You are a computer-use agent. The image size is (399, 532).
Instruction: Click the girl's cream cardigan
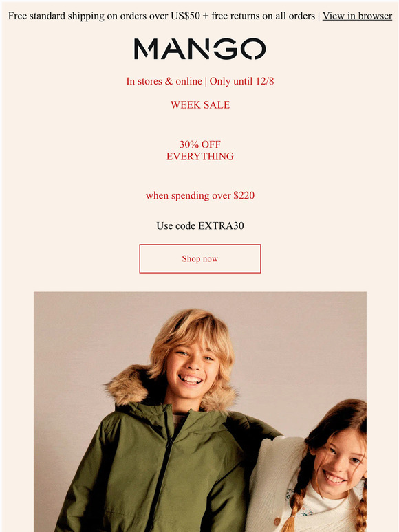coord(272,485)
